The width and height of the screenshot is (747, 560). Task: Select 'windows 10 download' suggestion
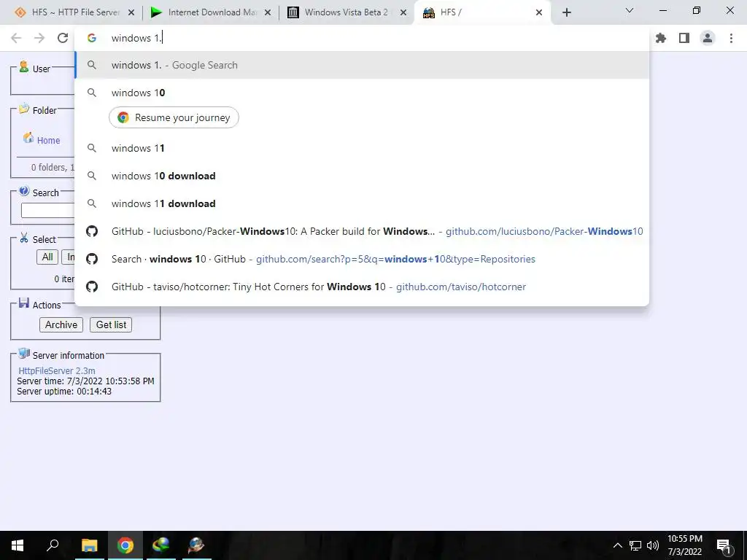(362, 176)
